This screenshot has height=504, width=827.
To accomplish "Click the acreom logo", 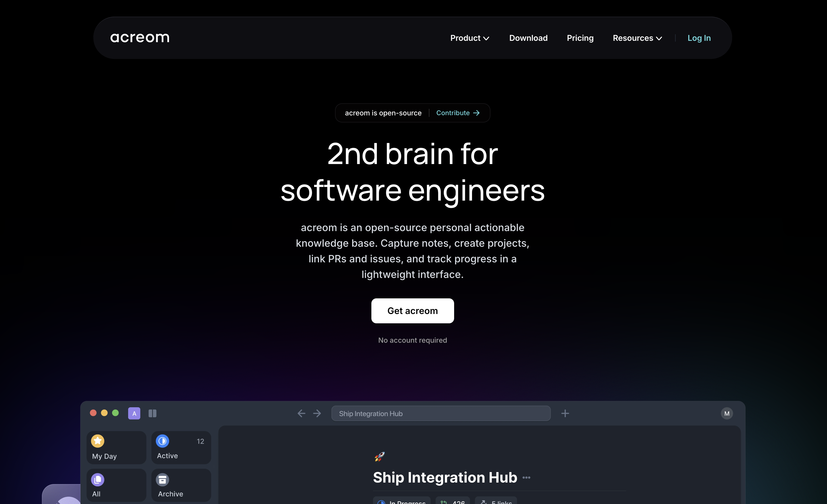I will [140, 38].
